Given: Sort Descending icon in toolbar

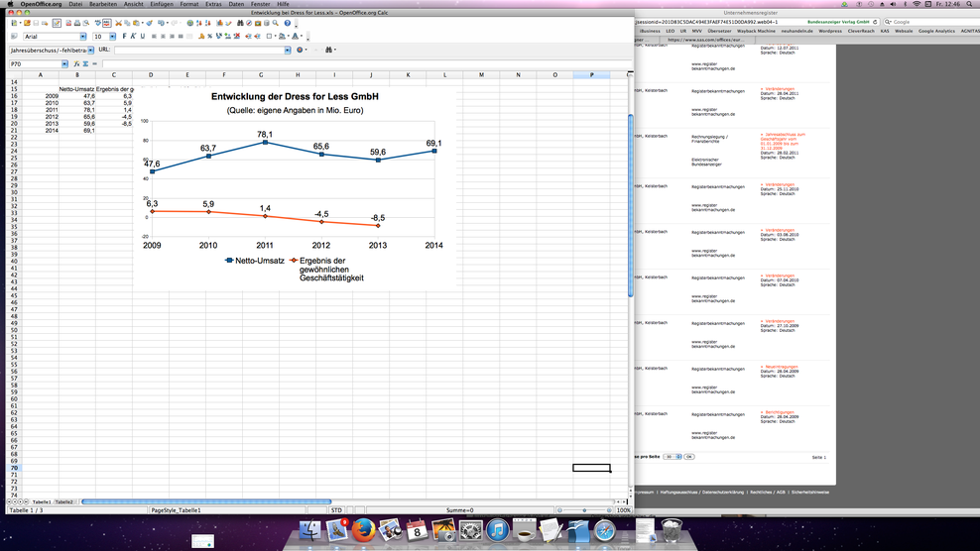Looking at the screenshot, I should tap(207, 23).
